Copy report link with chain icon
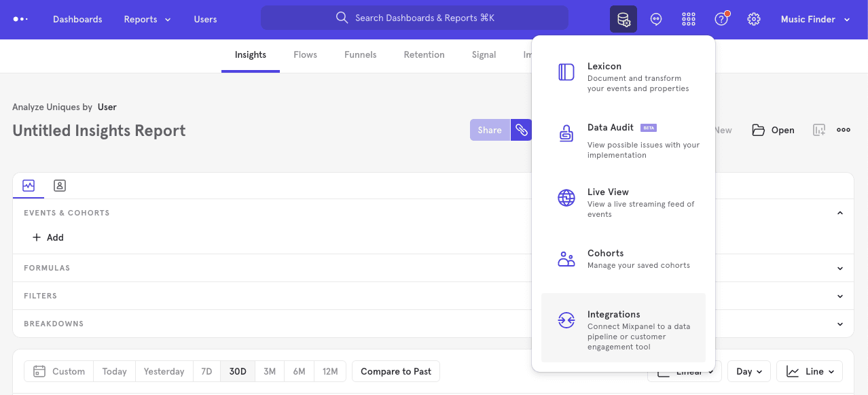Viewport: 868px width, 395px height. pyautogui.click(x=521, y=130)
